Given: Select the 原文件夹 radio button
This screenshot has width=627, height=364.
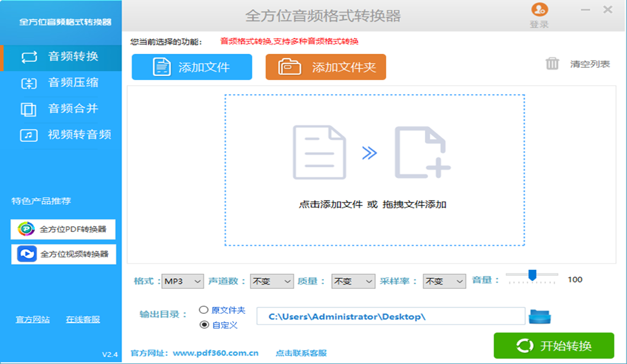Looking at the screenshot, I should click(205, 310).
